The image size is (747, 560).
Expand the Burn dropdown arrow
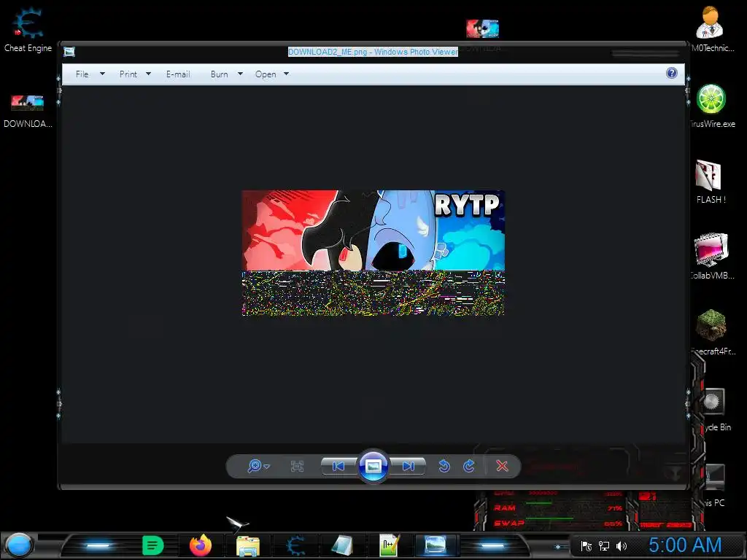click(240, 74)
